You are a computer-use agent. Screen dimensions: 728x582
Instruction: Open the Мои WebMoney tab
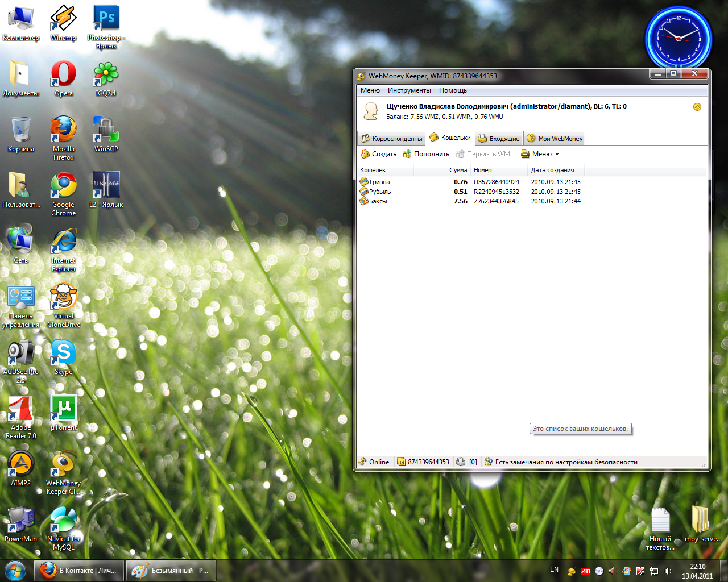click(x=555, y=139)
